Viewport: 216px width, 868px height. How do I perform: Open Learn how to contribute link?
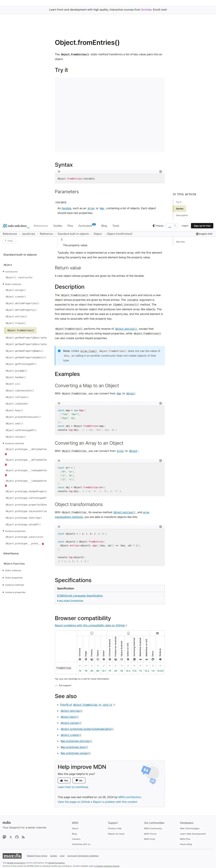pyautogui.click(x=73, y=787)
